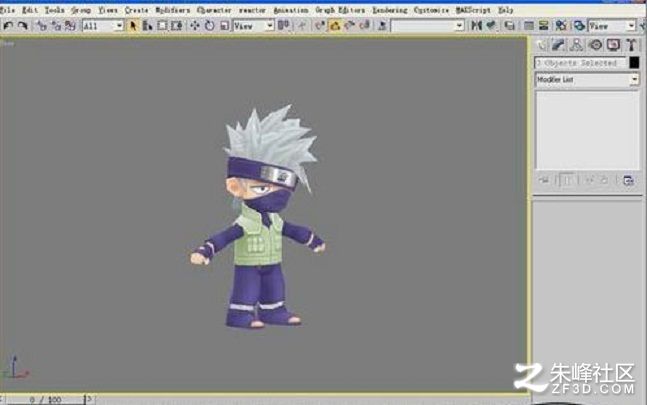Image resolution: width=647 pixels, height=405 pixels.
Task: Switch to the Utilities hammer panel tab
Action: point(631,45)
